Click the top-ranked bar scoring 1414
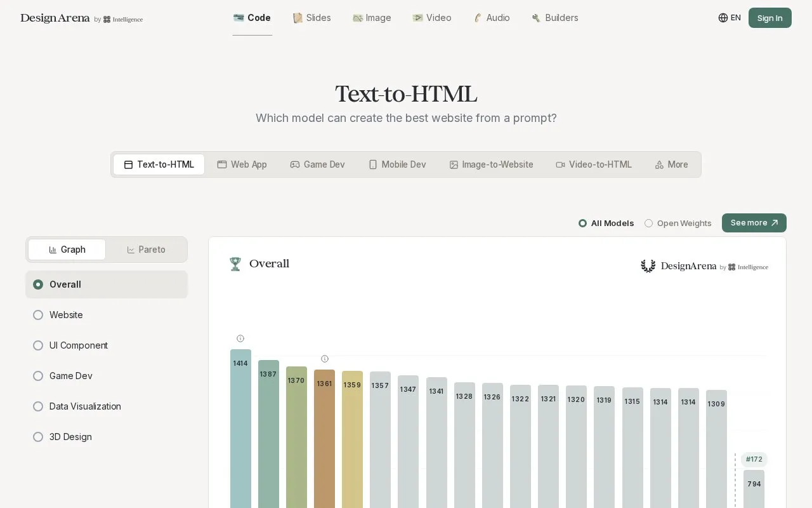 [240, 429]
